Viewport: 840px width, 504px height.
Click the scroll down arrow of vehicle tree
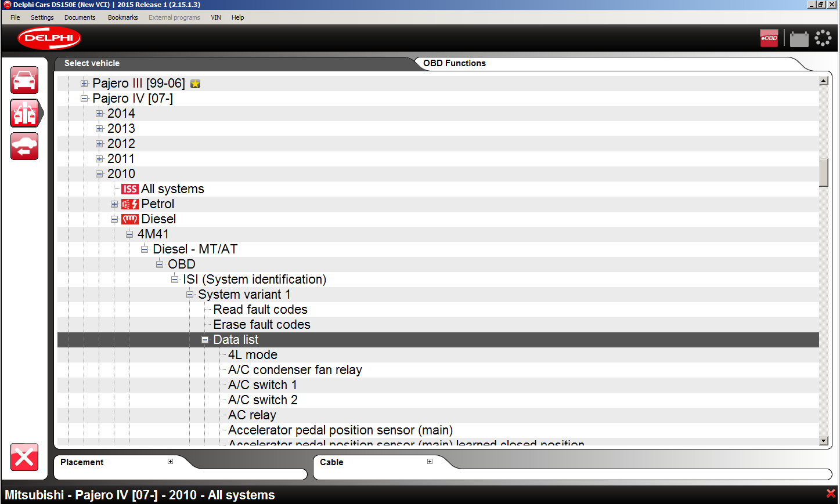(824, 441)
